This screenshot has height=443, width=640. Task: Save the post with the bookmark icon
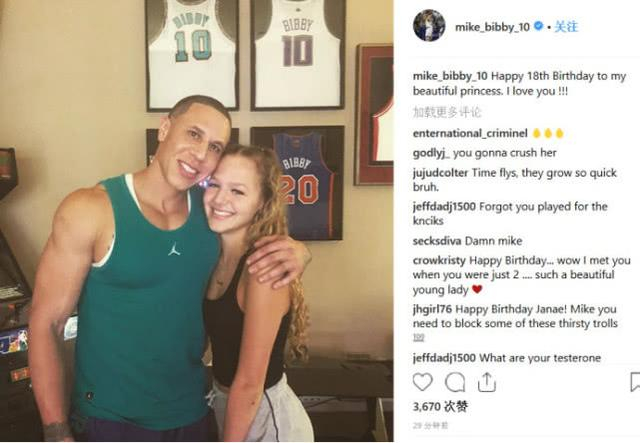[x=635, y=382]
